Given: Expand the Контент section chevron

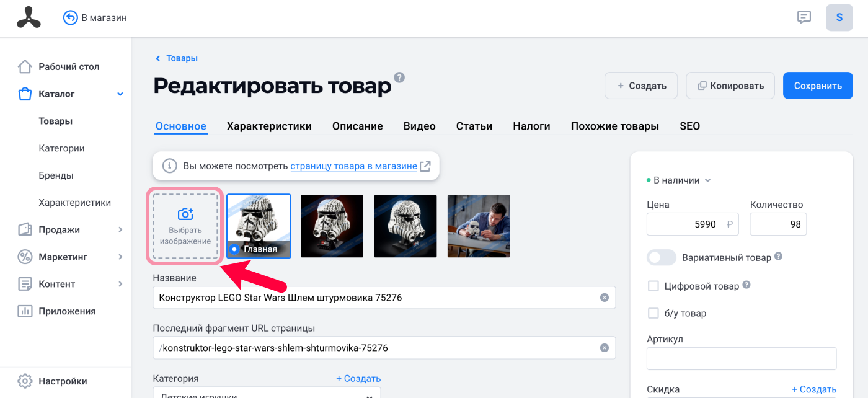Looking at the screenshot, I should coord(120,284).
